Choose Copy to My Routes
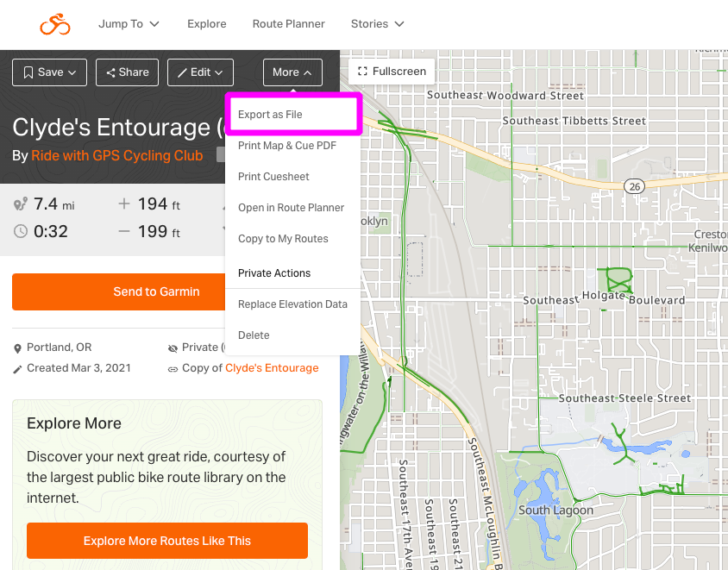This screenshot has width=728, height=570. pyautogui.click(x=292, y=239)
